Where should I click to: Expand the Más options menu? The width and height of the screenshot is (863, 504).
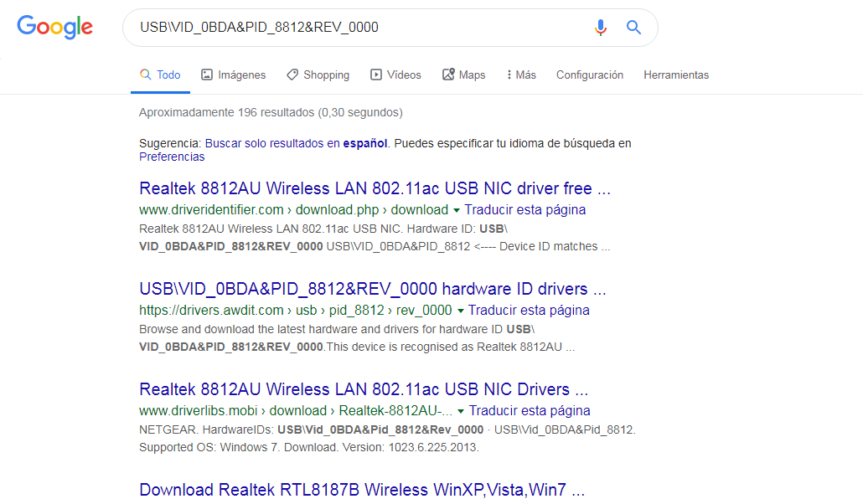pyautogui.click(x=521, y=75)
